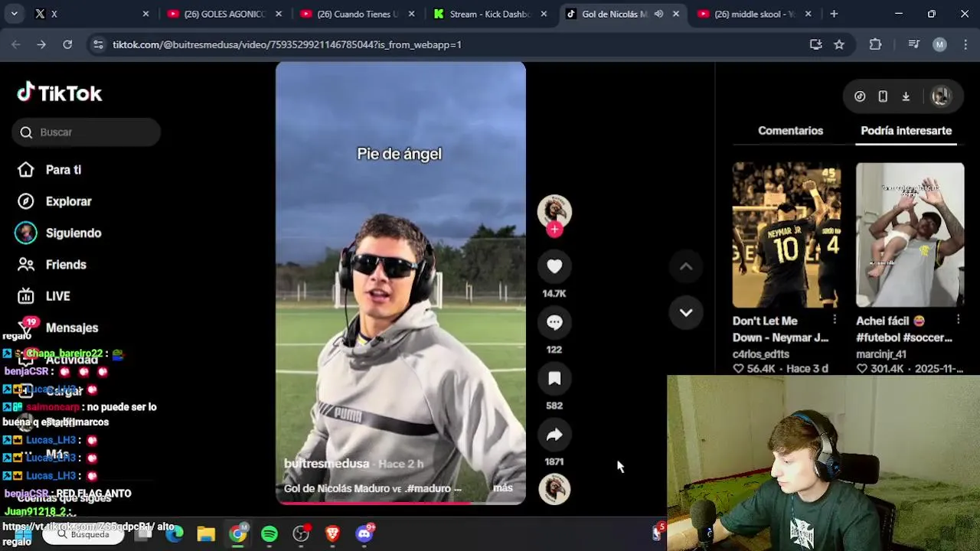Open Chrome media controls icon
The width and height of the screenshot is (980, 551).
point(913,44)
